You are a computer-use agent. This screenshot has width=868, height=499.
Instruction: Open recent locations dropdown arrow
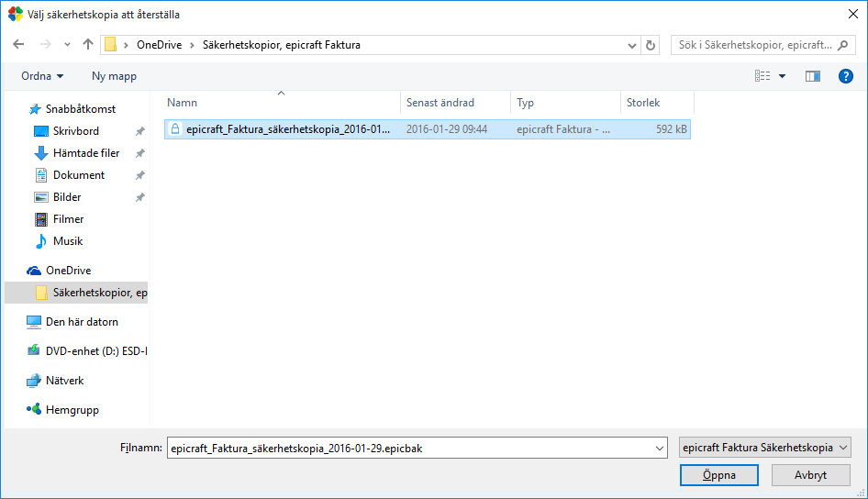pyautogui.click(x=67, y=45)
